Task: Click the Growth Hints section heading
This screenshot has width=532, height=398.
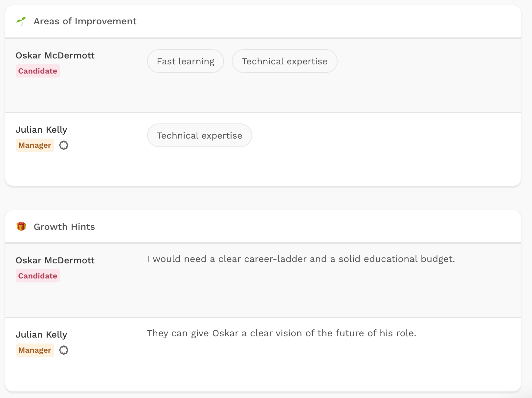Action: 64,227
